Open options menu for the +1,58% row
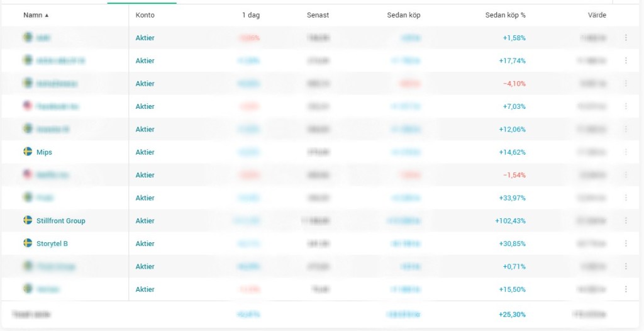644x331 pixels. pos(626,38)
